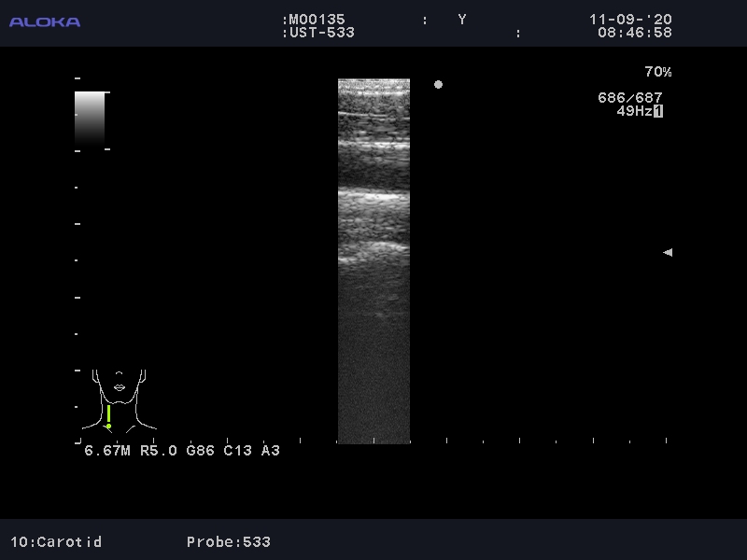
Task: Click the white probe orientation dot
Action: [438, 85]
